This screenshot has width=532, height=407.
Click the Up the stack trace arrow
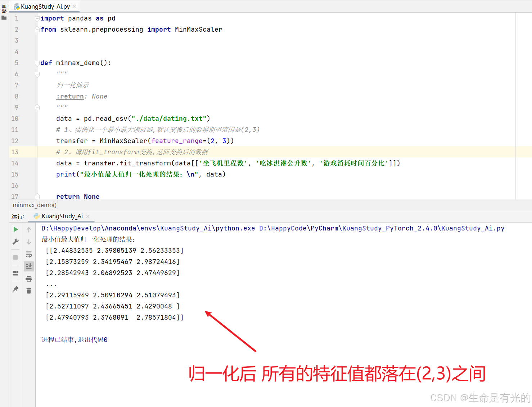pos(29,229)
